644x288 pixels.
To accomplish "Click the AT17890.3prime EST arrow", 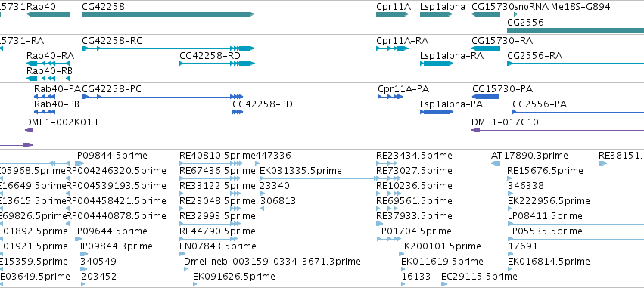I will click(496, 163).
